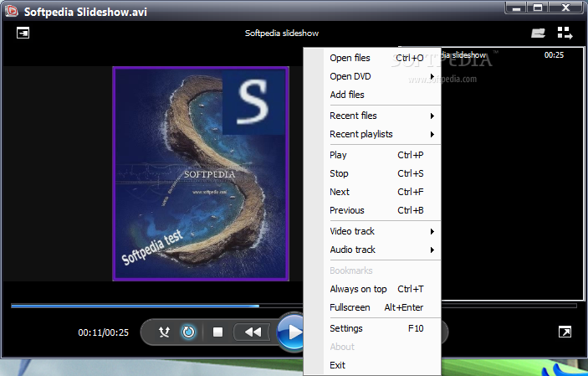Toggle repeat playback
The image size is (588, 376).
tap(188, 332)
